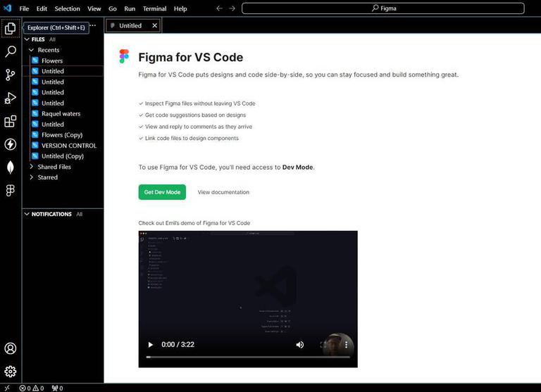The height and width of the screenshot is (392, 541).
Task: Open the Manage gear icon
Action: coord(11,372)
